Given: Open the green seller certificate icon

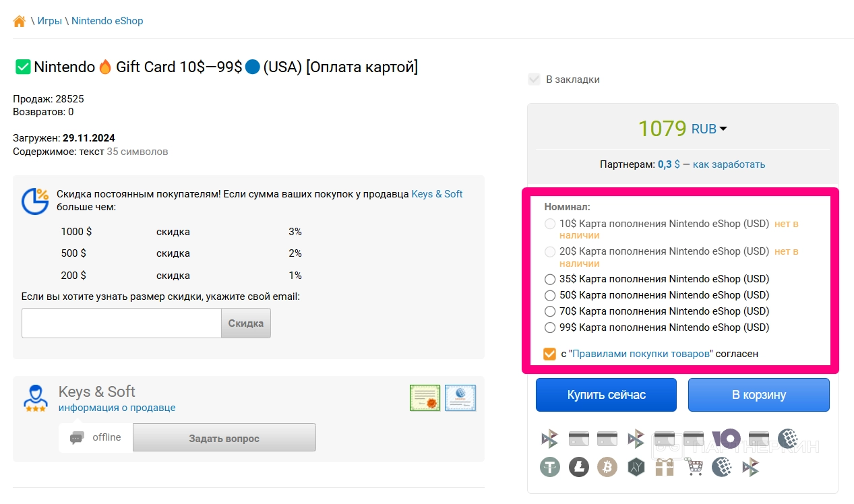Looking at the screenshot, I should (x=425, y=398).
